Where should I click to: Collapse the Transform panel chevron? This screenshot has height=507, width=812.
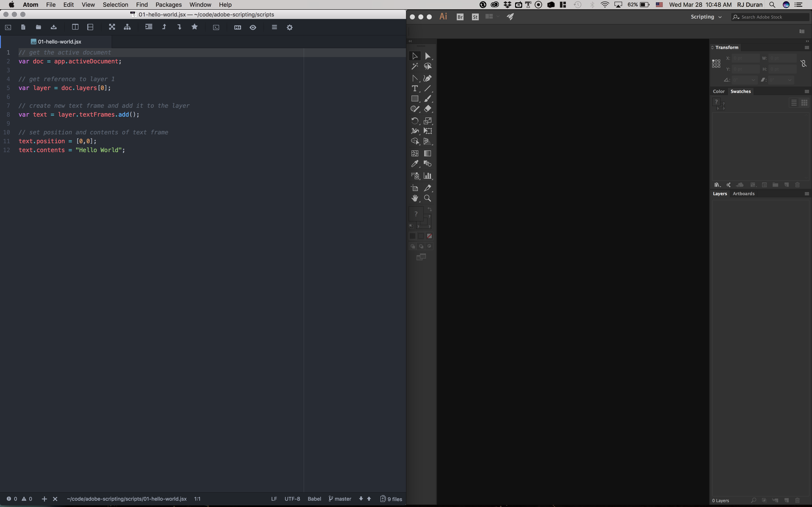click(x=712, y=48)
